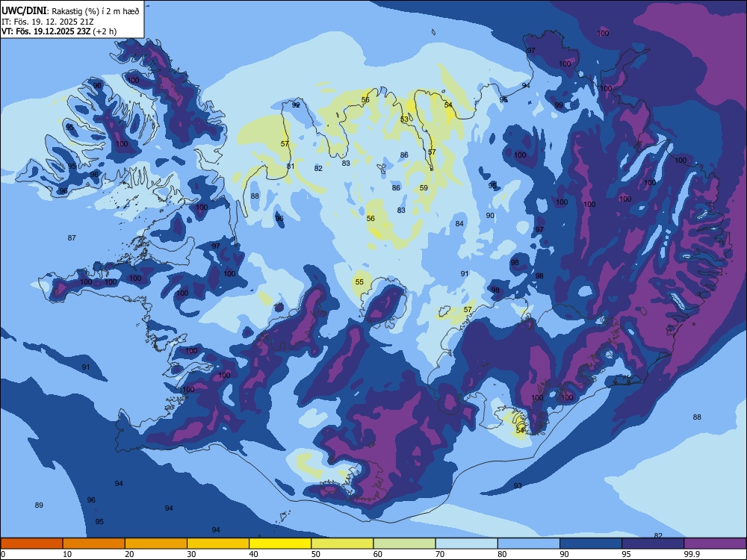Click the 'IT: Fös. 19. 12. 2025 21Z' line
The height and width of the screenshot is (560, 747).
[48, 22]
